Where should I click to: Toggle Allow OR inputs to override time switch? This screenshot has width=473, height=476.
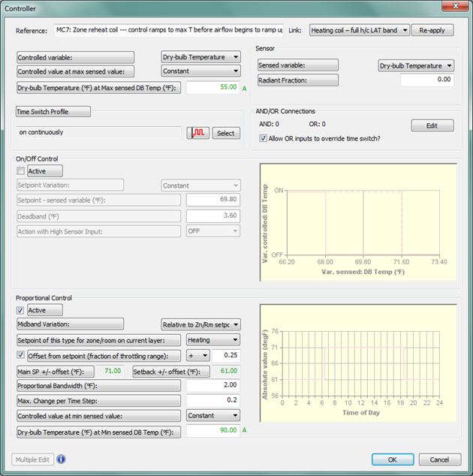click(263, 138)
